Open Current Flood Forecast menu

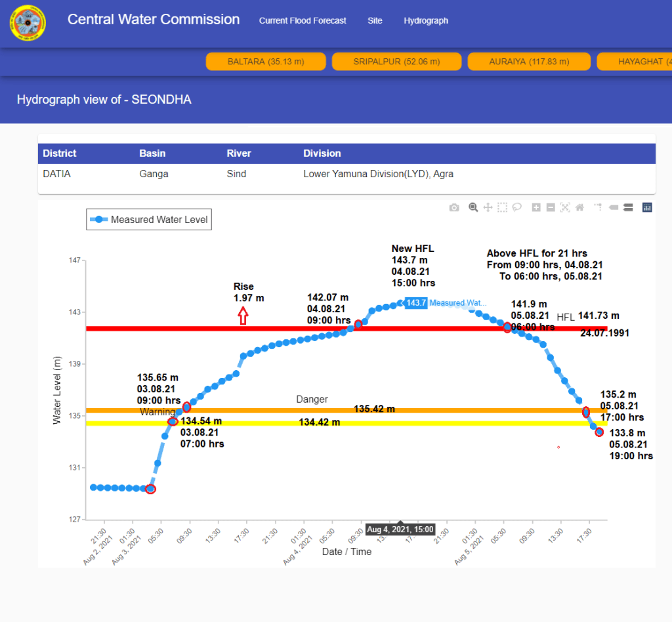click(x=303, y=21)
